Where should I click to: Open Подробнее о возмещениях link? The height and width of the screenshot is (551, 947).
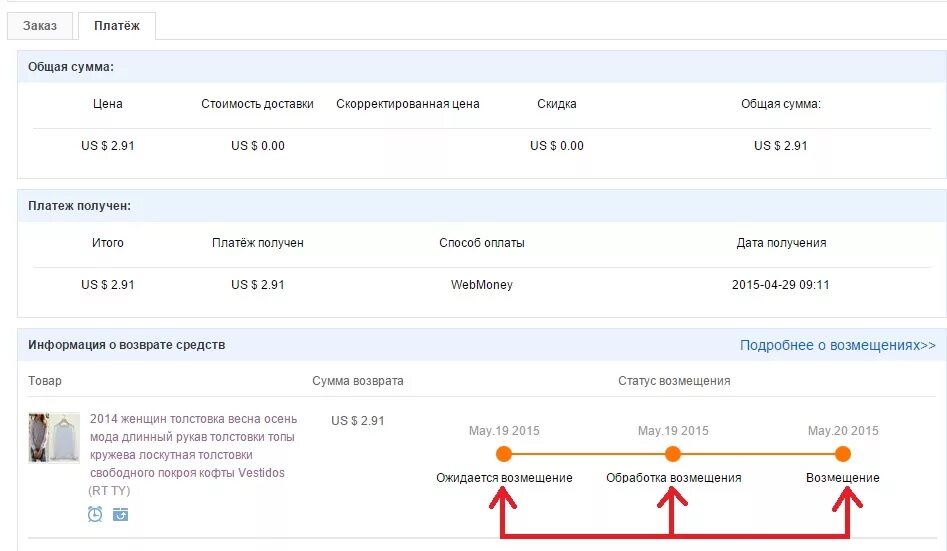pyautogui.click(x=838, y=345)
